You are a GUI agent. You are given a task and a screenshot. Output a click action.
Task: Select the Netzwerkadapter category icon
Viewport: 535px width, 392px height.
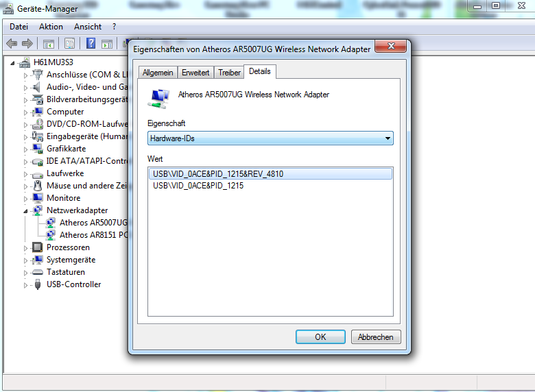(37, 210)
